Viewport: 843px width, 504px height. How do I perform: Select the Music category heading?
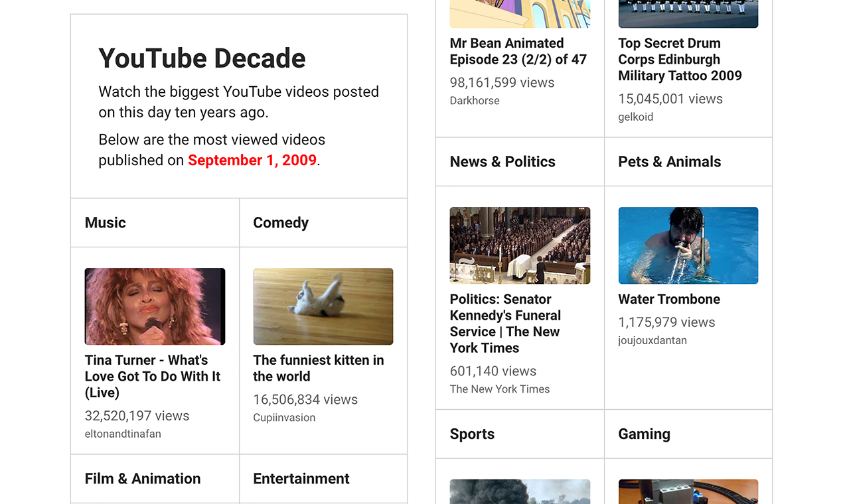(x=106, y=223)
